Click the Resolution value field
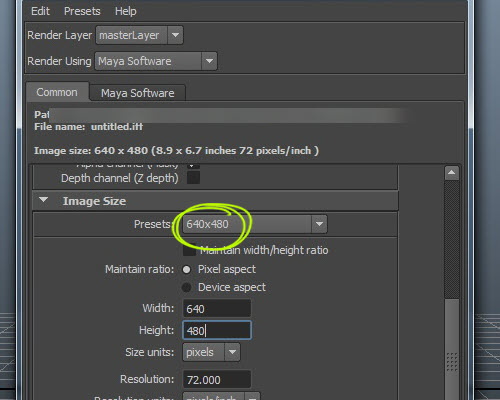Screen dimensions: 500x400 coord(217,379)
